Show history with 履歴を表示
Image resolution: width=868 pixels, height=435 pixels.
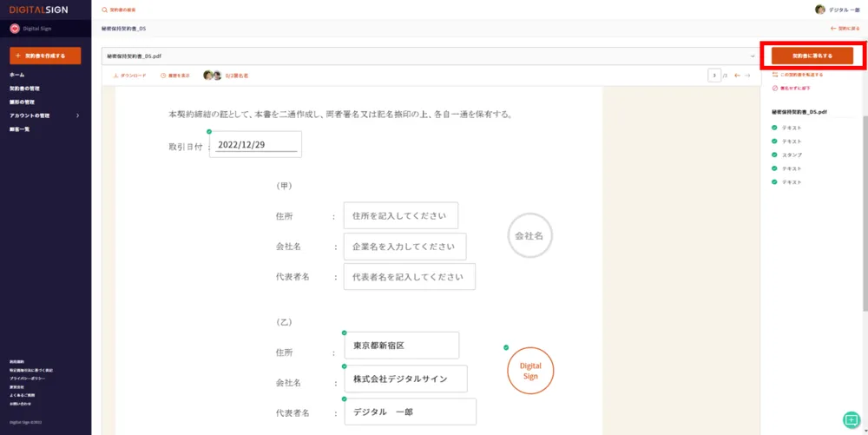[x=174, y=76]
